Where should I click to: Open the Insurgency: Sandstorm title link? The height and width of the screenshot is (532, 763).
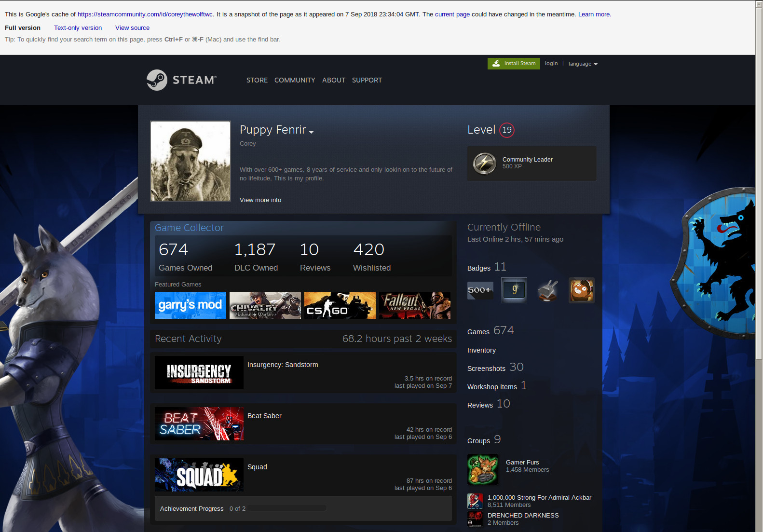click(283, 365)
